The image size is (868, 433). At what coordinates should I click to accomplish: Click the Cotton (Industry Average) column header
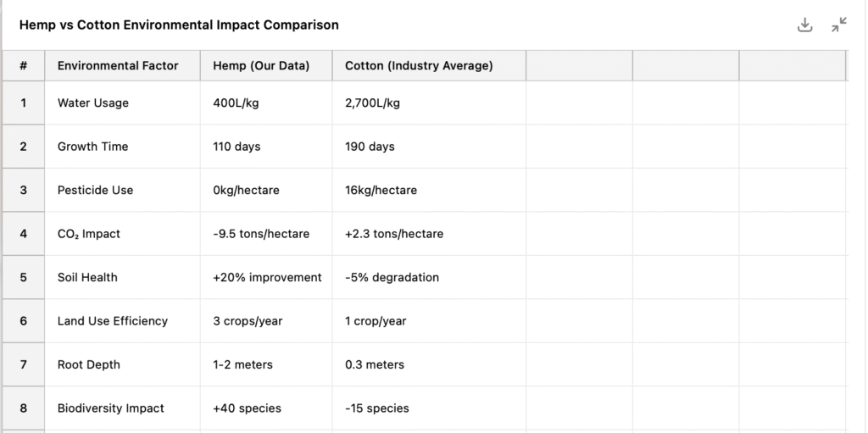tap(419, 65)
